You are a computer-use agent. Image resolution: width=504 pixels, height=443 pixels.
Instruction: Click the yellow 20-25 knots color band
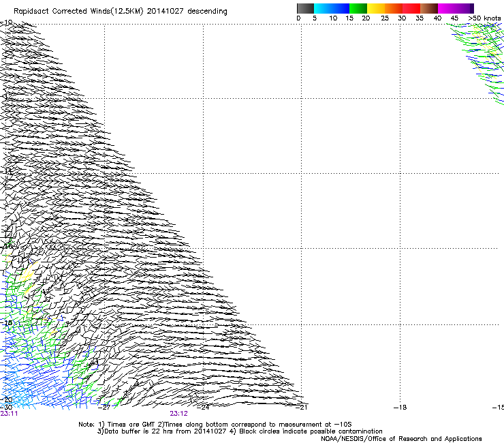tap(376, 8)
